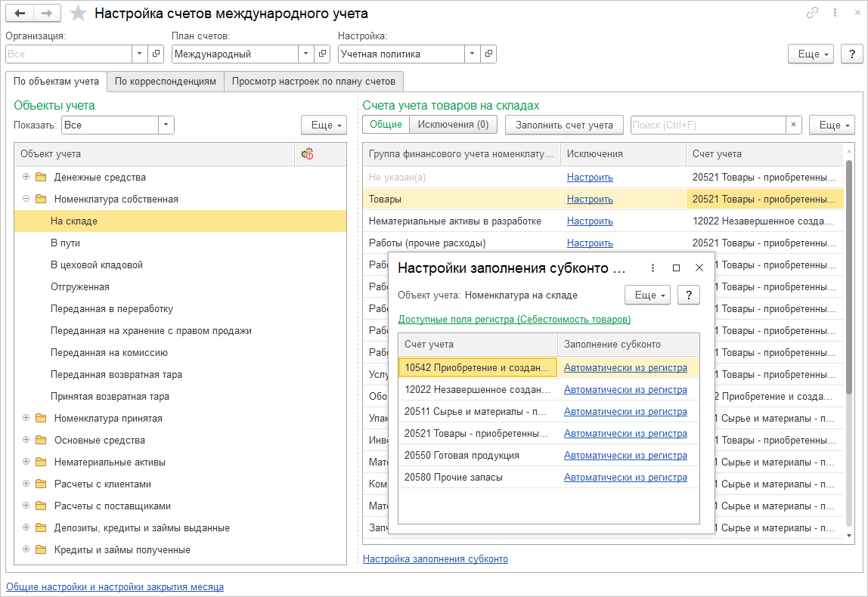The width and height of the screenshot is (868, 597).
Task: Switch to the По корреспонденциям tab
Action: point(166,82)
